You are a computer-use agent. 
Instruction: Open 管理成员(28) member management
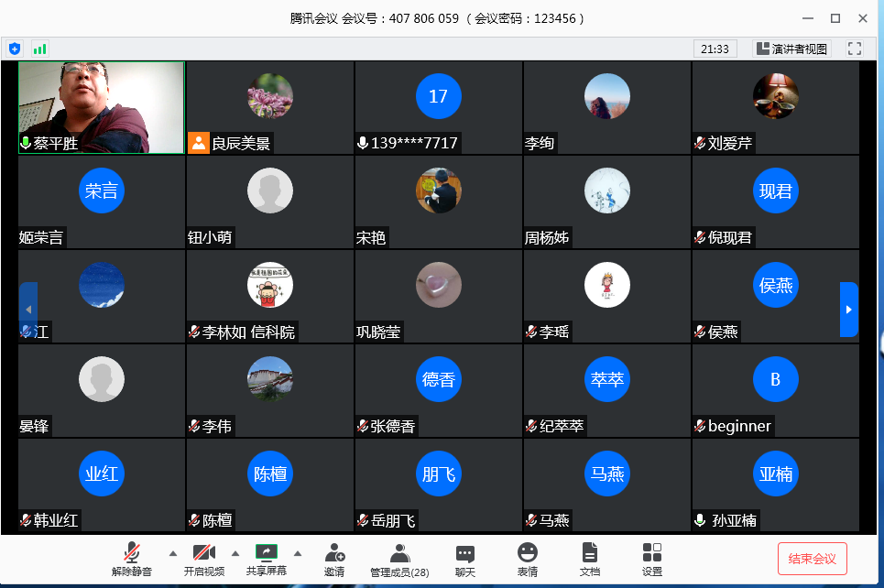(x=399, y=559)
